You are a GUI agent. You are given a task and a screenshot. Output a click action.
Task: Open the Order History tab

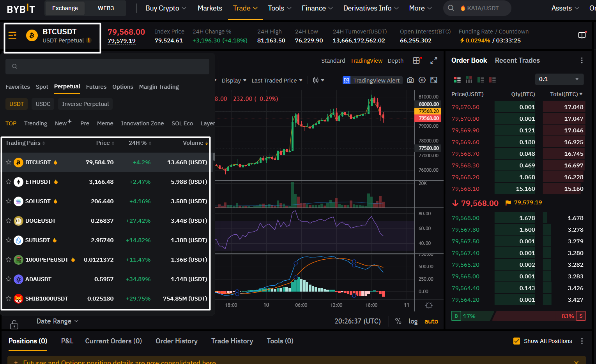click(177, 341)
